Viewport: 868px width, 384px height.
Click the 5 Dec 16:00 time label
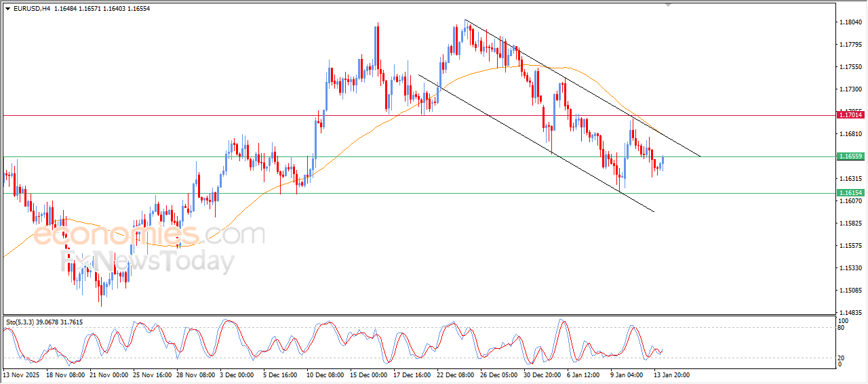[x=280, y=375]
